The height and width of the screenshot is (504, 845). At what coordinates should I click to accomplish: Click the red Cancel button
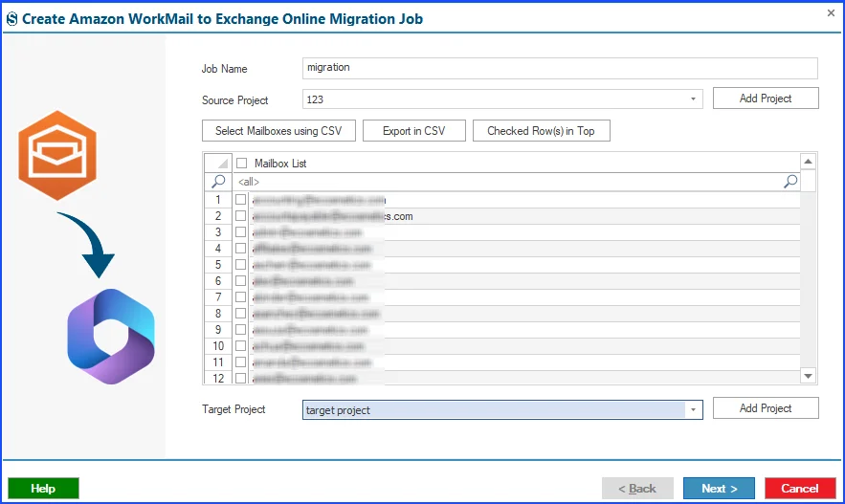[x=800, y=489]
